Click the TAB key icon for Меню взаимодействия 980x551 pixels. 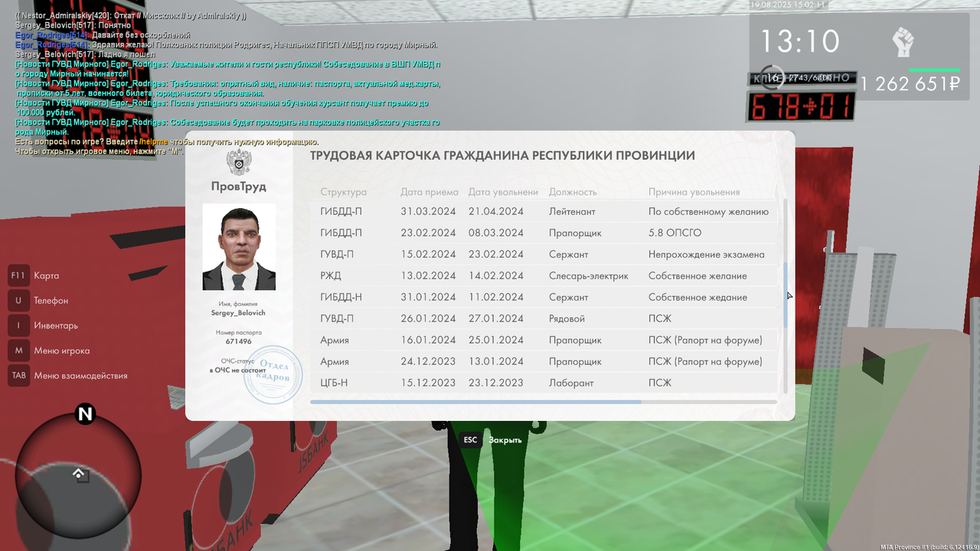point(18,376)
